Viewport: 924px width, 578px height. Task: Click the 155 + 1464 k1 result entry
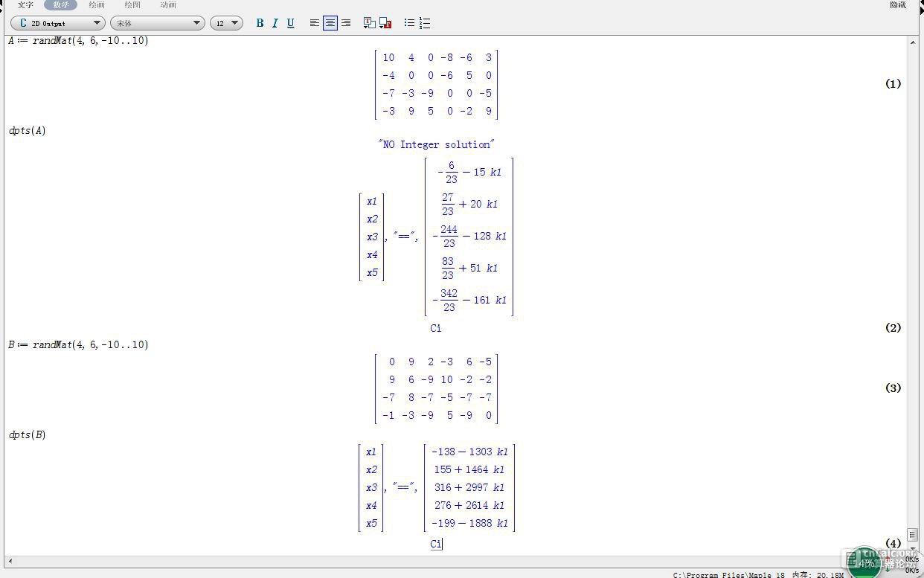469,470
